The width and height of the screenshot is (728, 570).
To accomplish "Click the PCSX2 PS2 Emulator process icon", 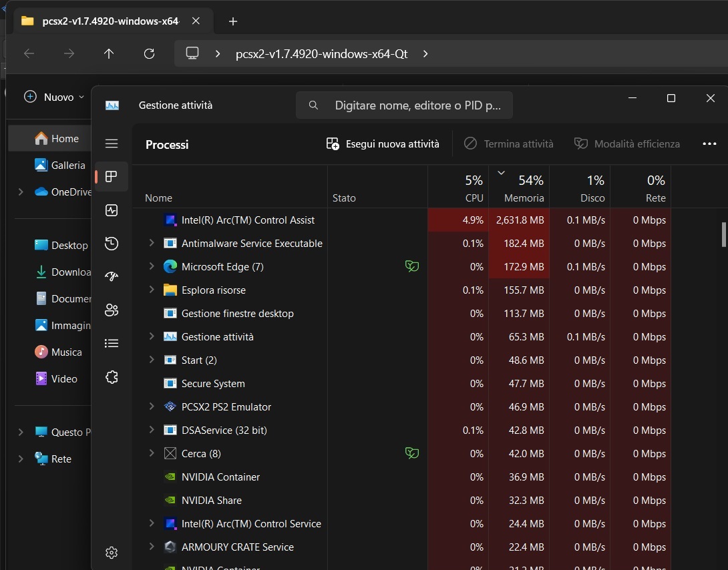I will (x=170, y=406).
